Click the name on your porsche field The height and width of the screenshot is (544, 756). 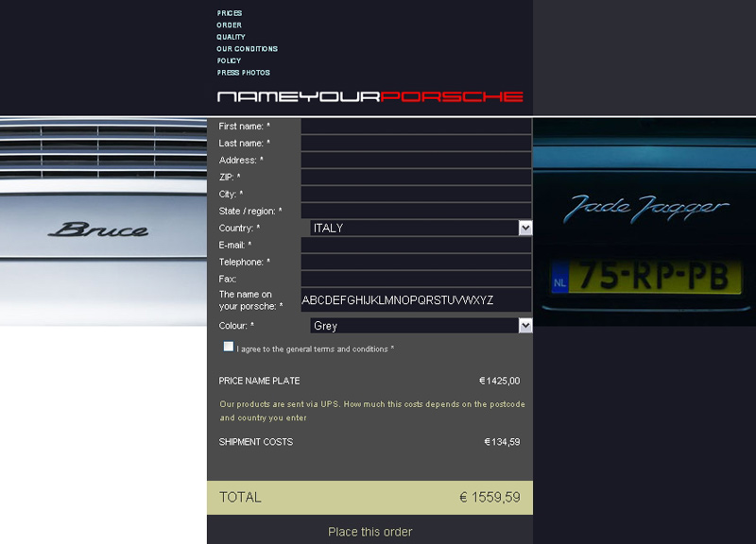click(x=416, y=300)
